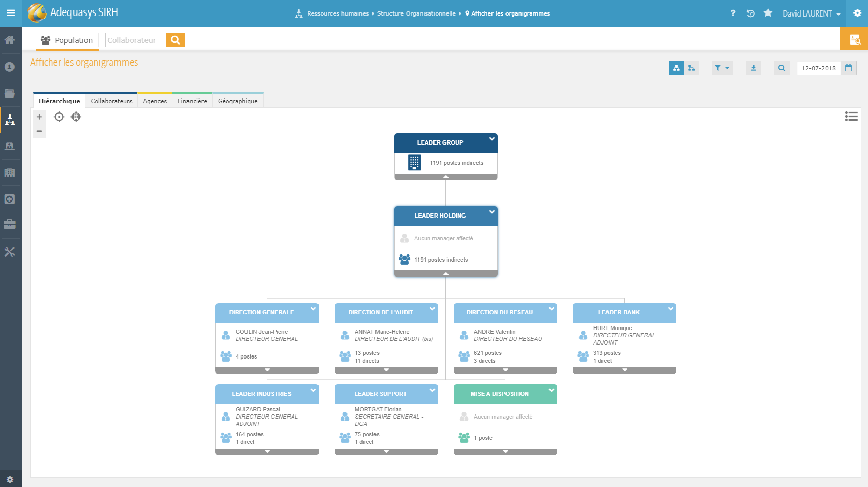Viewport: 868px width, 487px height.
Task: Open the tools wrench sidebar icon
Action: point(10,252)
